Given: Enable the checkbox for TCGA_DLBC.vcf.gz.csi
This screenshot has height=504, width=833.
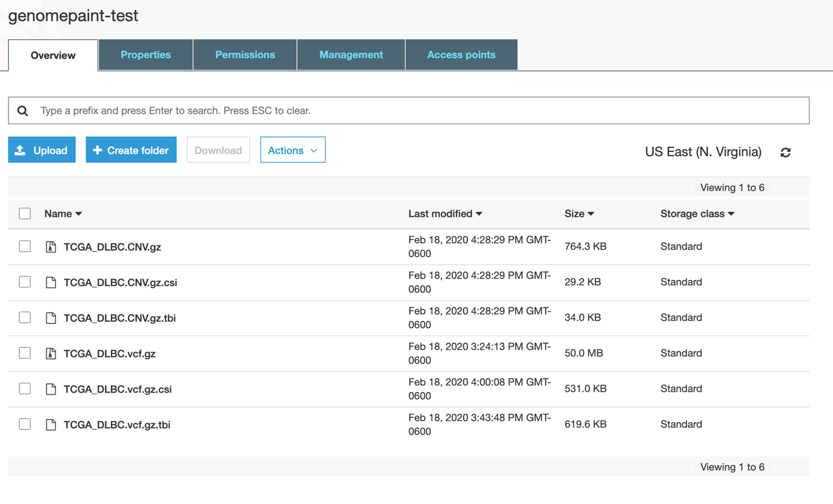Looking at the screenshot, I should [25, 388].
